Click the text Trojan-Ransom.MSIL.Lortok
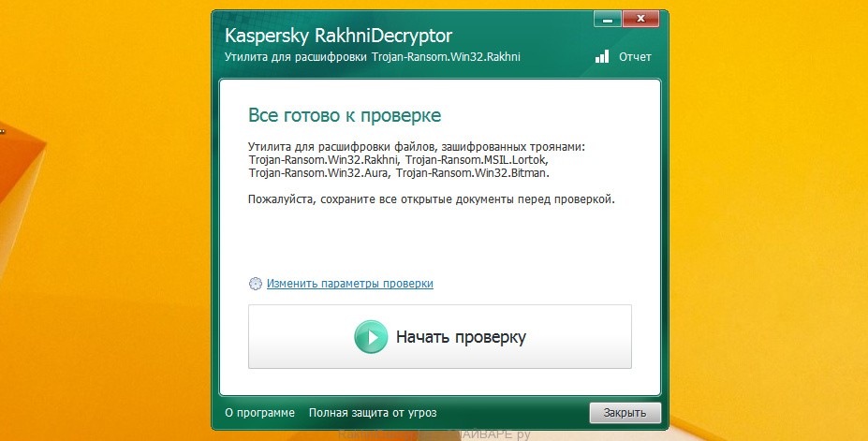Image resolution: width=868 pixels, height=441 pixels. click(x=477, y=160)
